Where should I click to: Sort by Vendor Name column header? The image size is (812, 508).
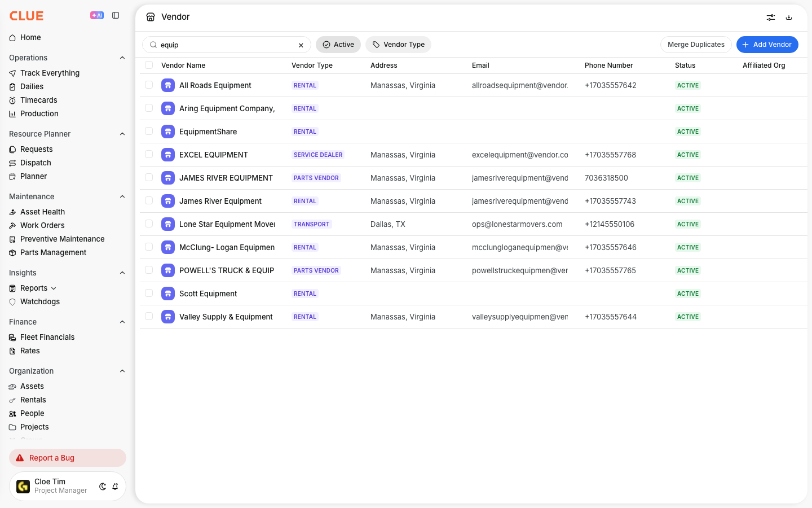183,65
